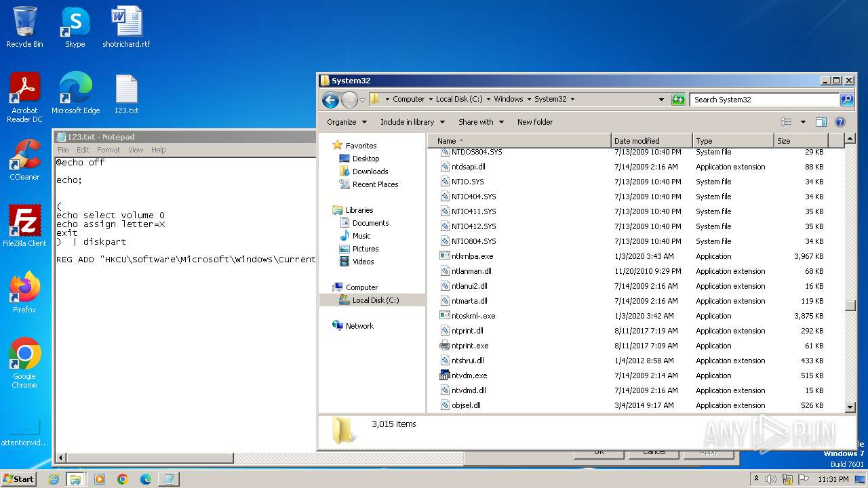The image size is (868, 488).
Task: Click the Edge taskbar icon
Action: [145, 479]
